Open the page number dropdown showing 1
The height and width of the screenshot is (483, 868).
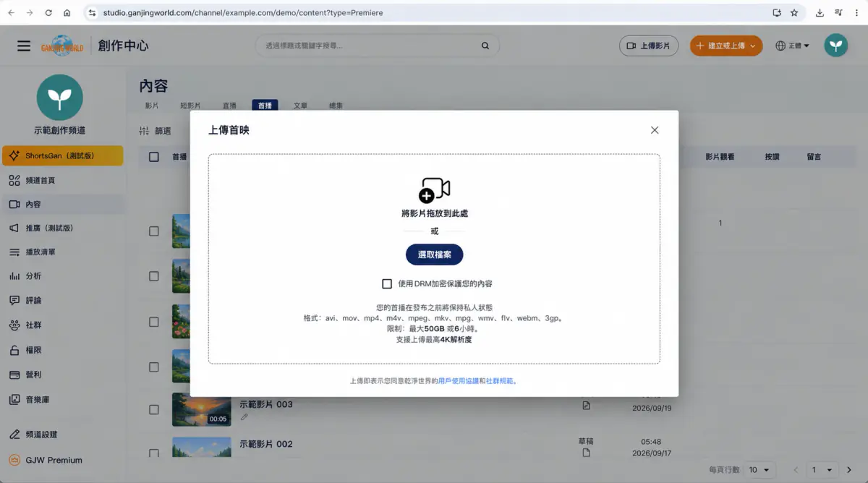click(x=822, y=470)
